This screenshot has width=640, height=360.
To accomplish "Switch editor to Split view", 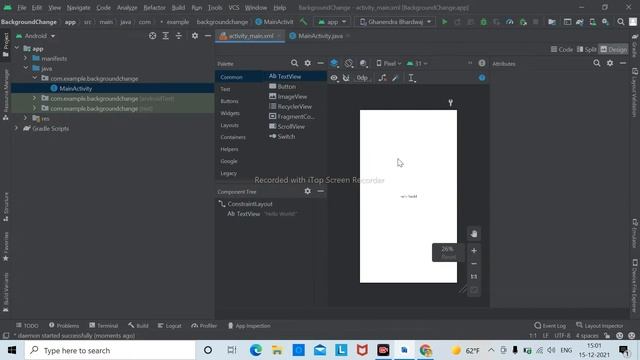I will click(587, 49).
